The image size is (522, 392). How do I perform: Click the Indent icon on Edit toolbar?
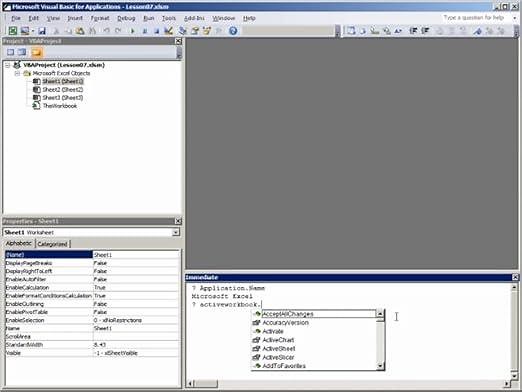[413, 31]
